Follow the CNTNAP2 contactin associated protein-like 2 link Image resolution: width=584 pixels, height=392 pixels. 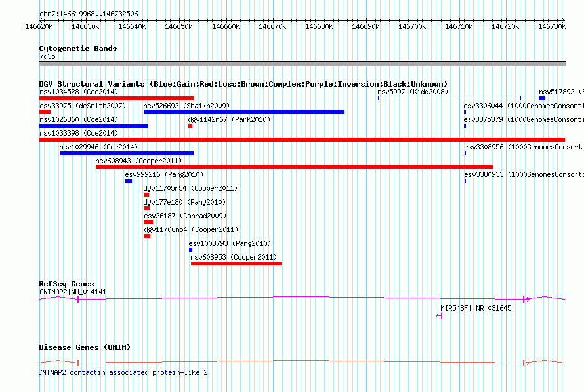pos(123,372)
